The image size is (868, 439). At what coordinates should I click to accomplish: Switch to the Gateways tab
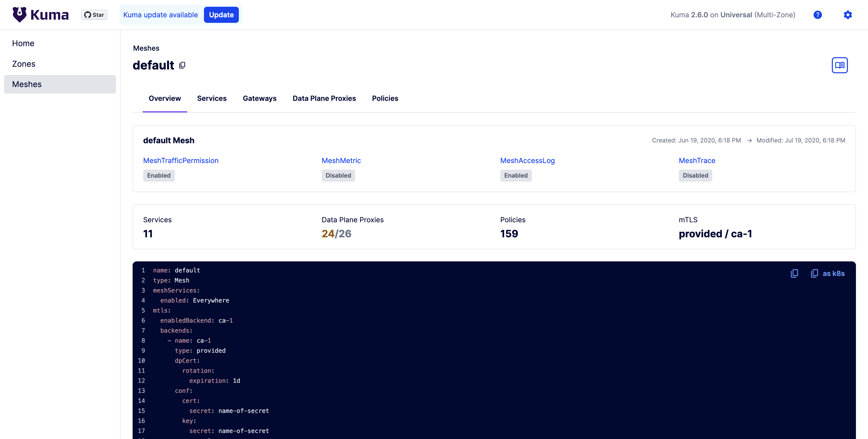click(259, 98)
